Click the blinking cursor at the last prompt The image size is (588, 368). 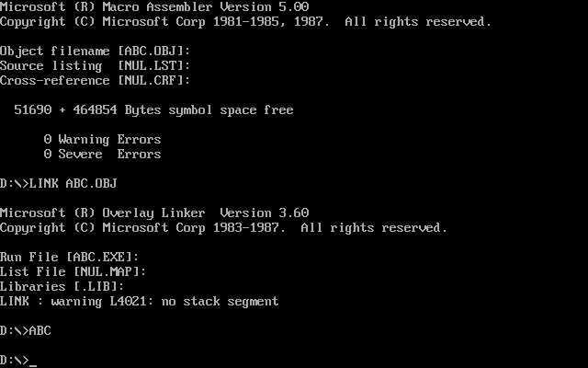point(33,362)
